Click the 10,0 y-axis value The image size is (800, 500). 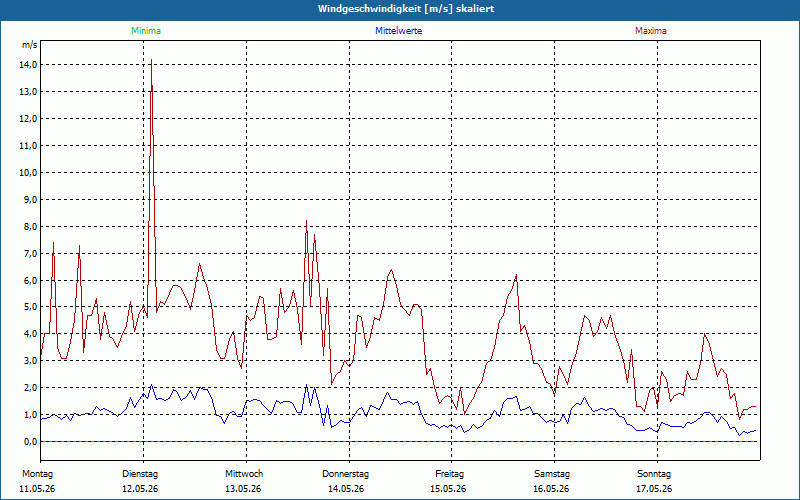coord(28,172)
